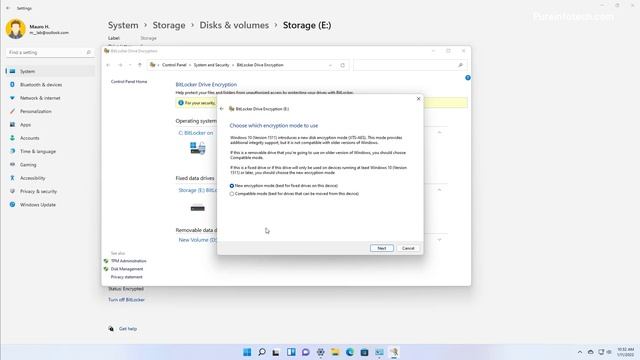Select the Compatible mode radio button
This screenshot has width=640, height=360.
(232, 194)
